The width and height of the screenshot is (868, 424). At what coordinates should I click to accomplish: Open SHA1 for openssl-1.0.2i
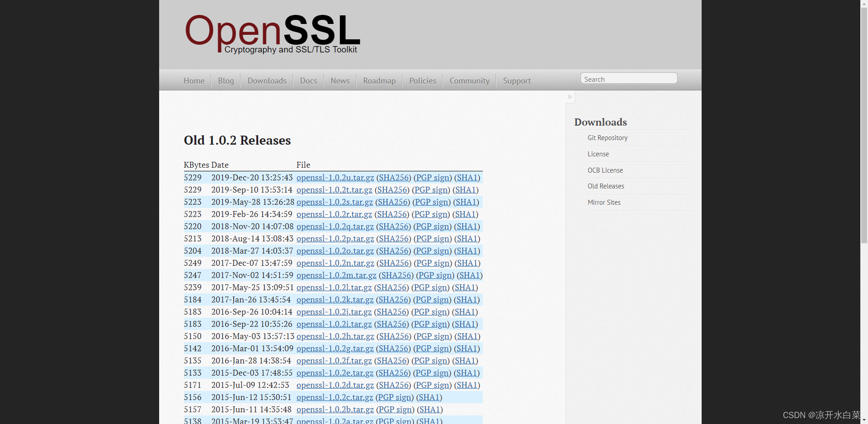tap(465, 324)
